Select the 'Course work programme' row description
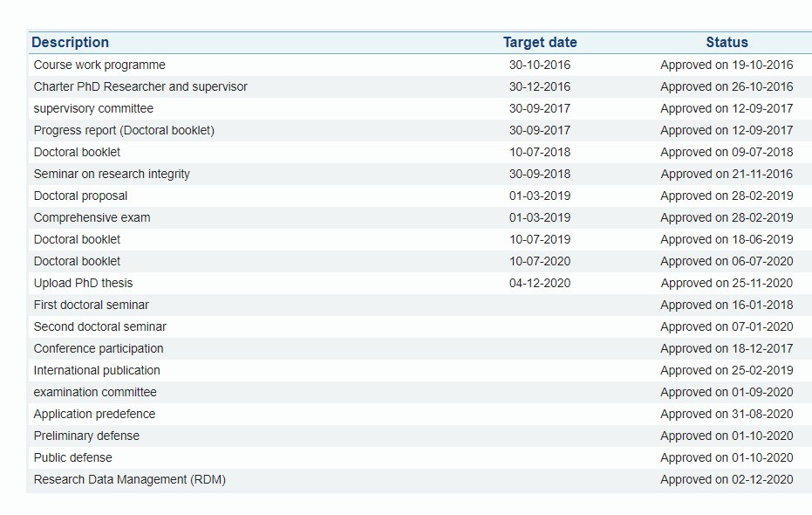This screenshot has width=812, height=515. click(x=99, y=65)
